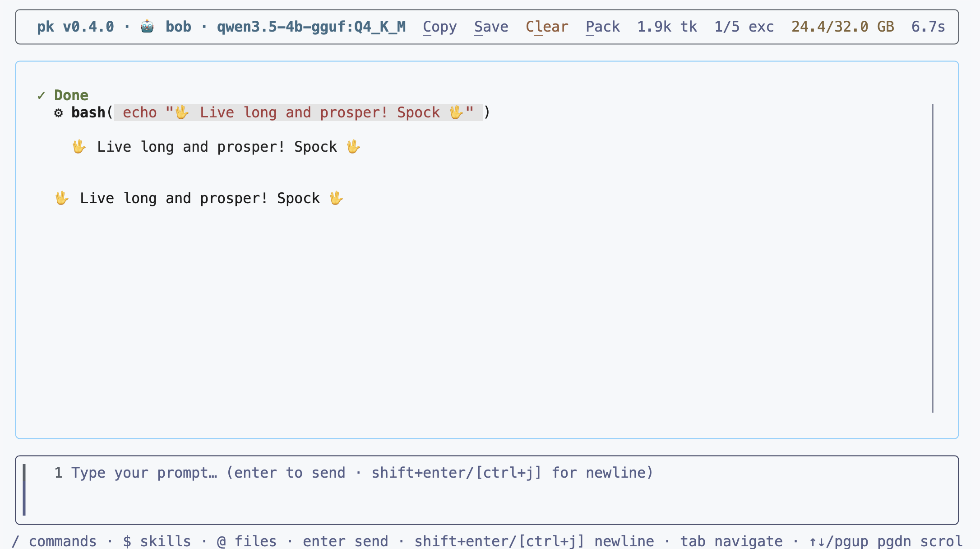980x549 pixels.
Task: Click the robot icon beside bob
Action: point(147,27)
